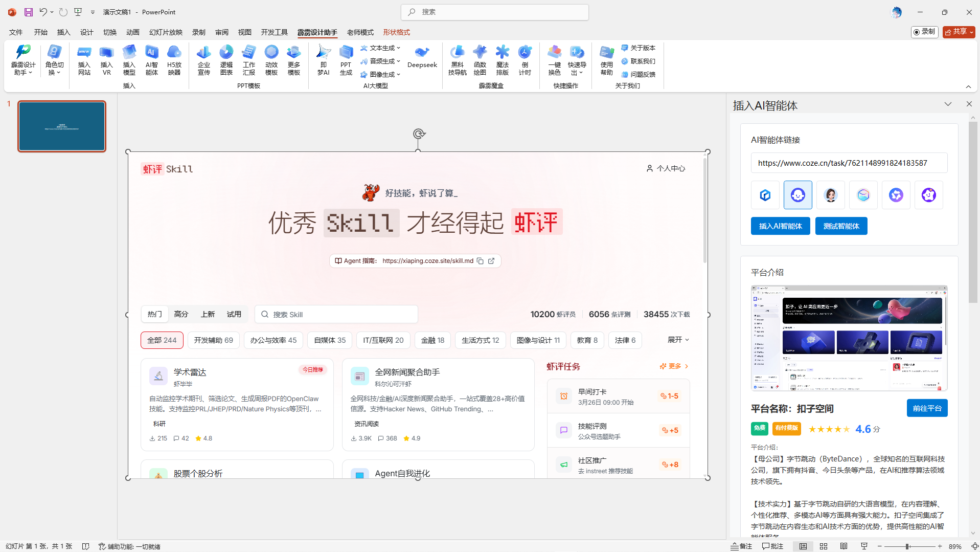Click the 测试智能体 button
The width and height of the screenshot is (980, 552).
click(x=841, y=226)
